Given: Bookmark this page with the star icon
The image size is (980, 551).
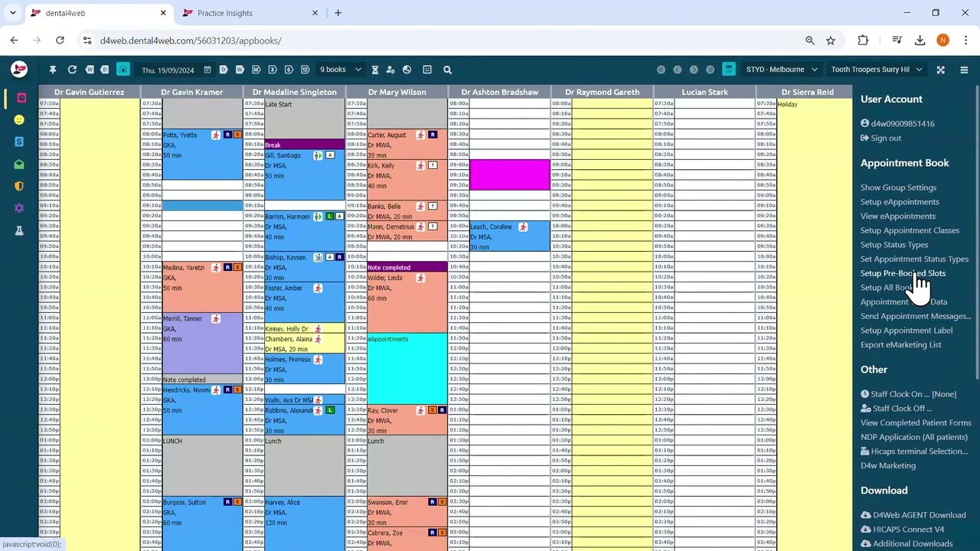Looking at the screenshot, I should tap(831, 41).
